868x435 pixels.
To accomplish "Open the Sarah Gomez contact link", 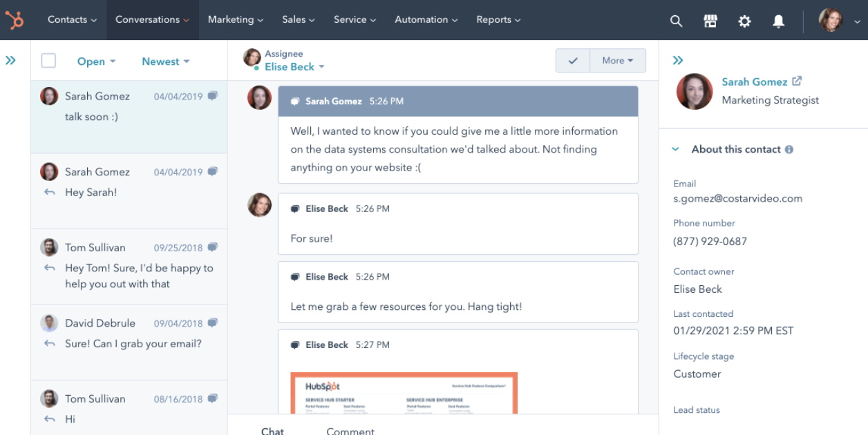I will (755, 81).
